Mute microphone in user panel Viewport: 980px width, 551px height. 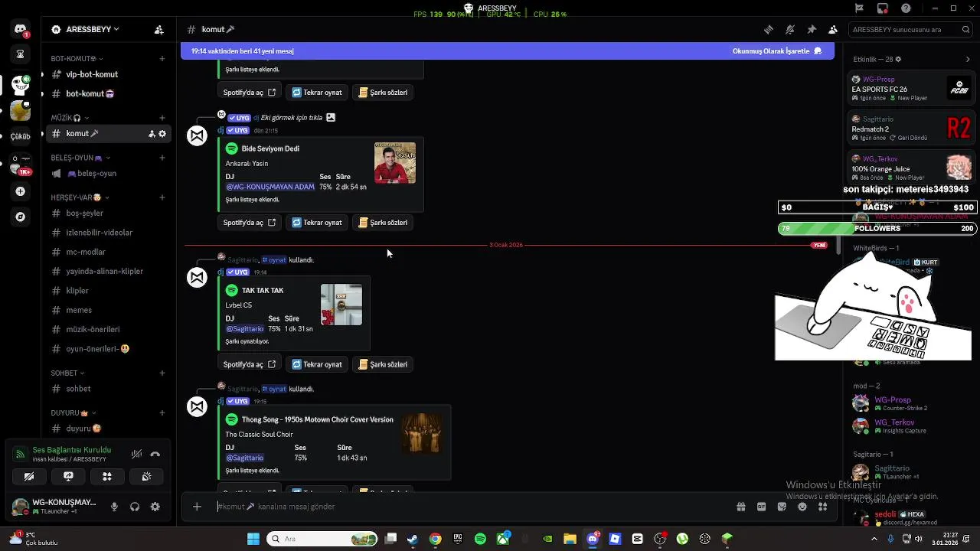point(114,507)
